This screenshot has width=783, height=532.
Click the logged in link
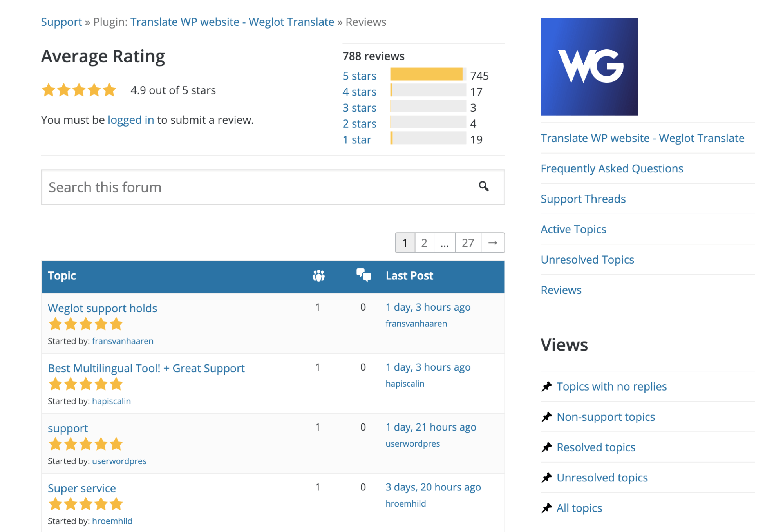[x=131, y=120]
